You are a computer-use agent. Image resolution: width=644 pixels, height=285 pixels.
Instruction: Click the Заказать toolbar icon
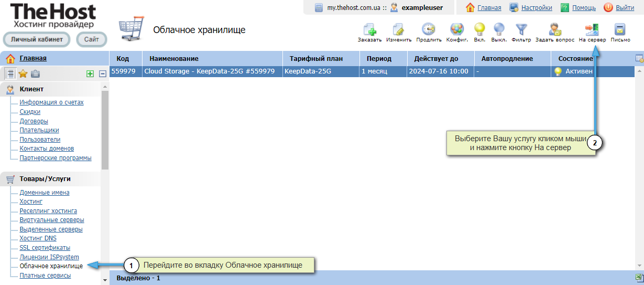pyautogui.click(x=369, y=29)
